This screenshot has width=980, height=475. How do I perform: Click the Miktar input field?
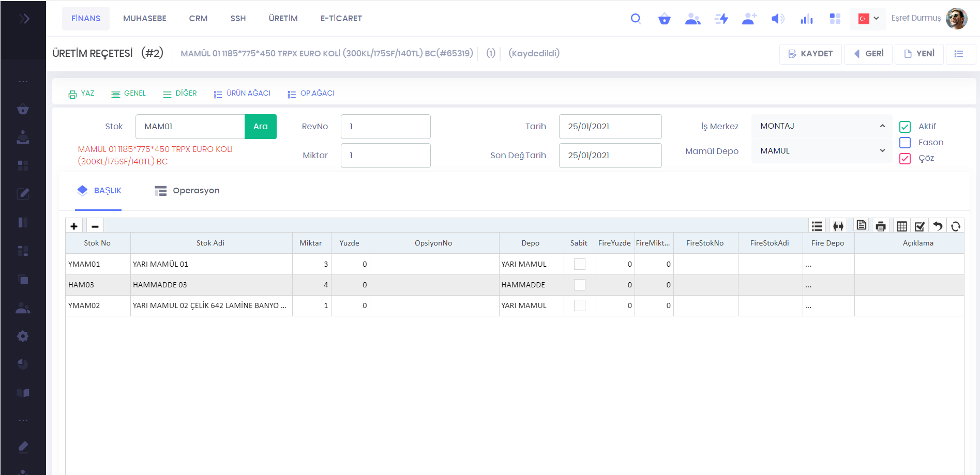[x=385, y=156]
